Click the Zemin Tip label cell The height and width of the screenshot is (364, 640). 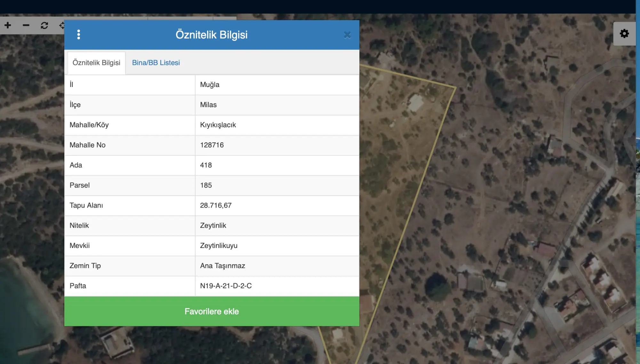coord(130,266)
